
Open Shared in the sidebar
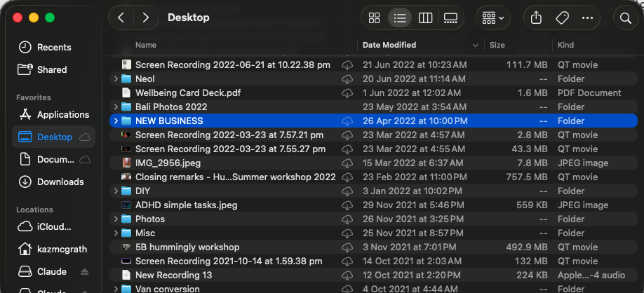[x=53, y=70]
